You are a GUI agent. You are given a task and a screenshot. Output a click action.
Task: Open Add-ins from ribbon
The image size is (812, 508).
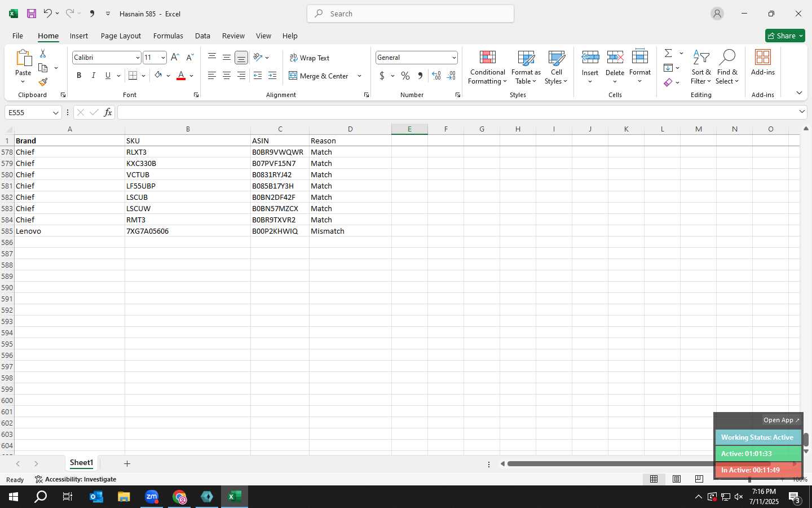763,63
